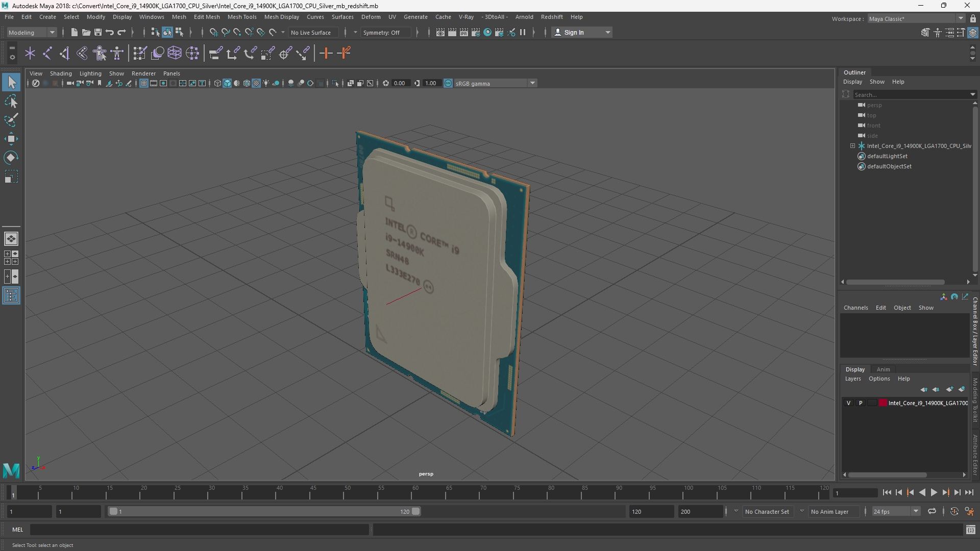Toggle the viewport grid display
This screenshot has height=551, width=980.
coord(144,83)
